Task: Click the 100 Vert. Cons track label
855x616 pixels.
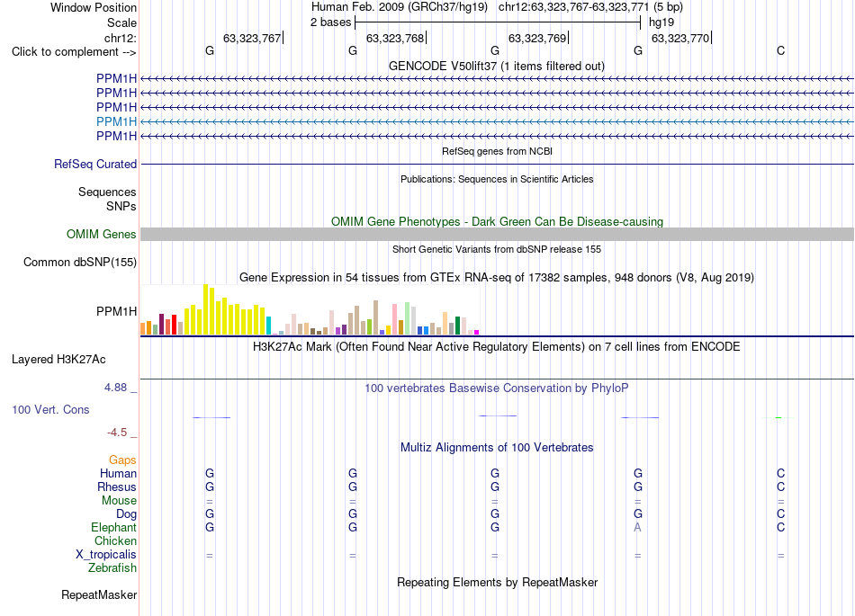Action: (50, 409)
